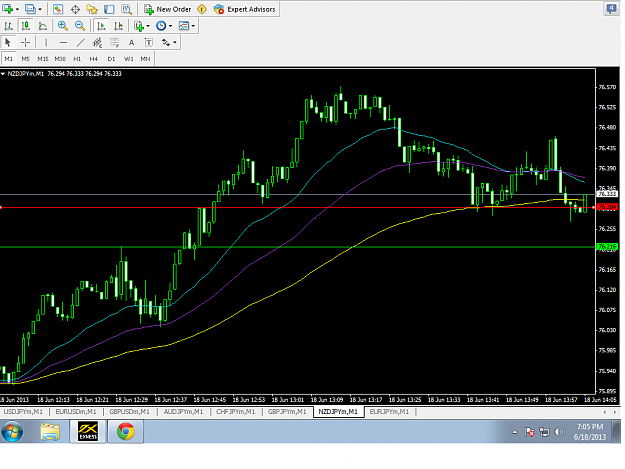The height and width of the screenshot is (469, 625).
Task: Switch chart to D1 timeframe
Action: coord(111,59)
